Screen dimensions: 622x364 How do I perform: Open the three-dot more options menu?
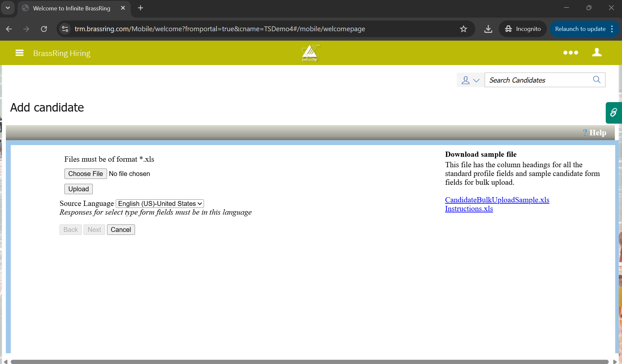pos(571,53)
